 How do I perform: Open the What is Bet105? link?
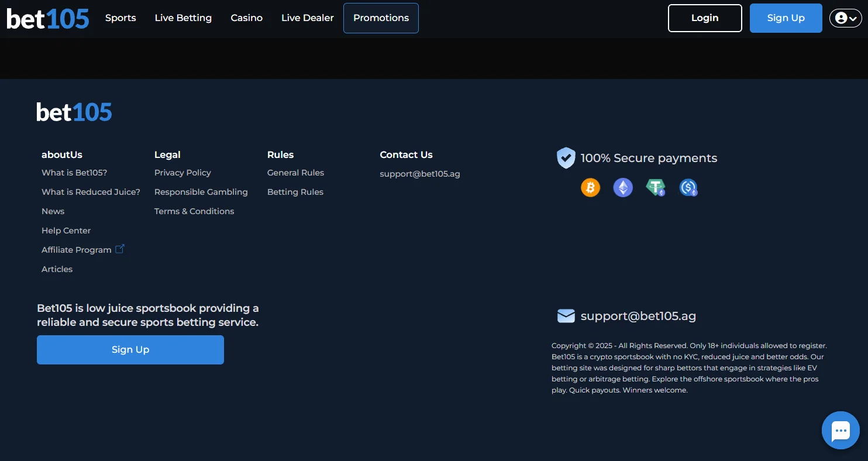[74, 173]
